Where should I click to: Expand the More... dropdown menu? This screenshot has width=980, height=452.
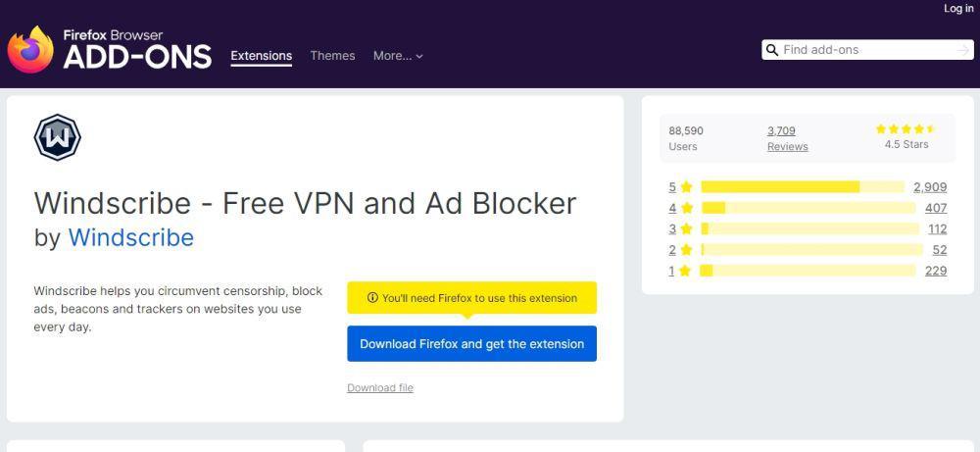coord(398,56)
